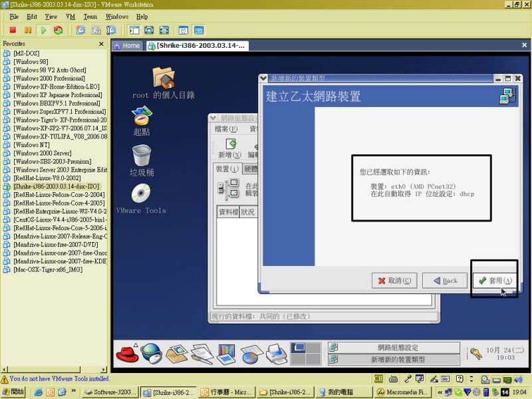Viewport: 532px width, 399px height.
Task: Open the Red Hat main menu
Action: pos(127,353)
